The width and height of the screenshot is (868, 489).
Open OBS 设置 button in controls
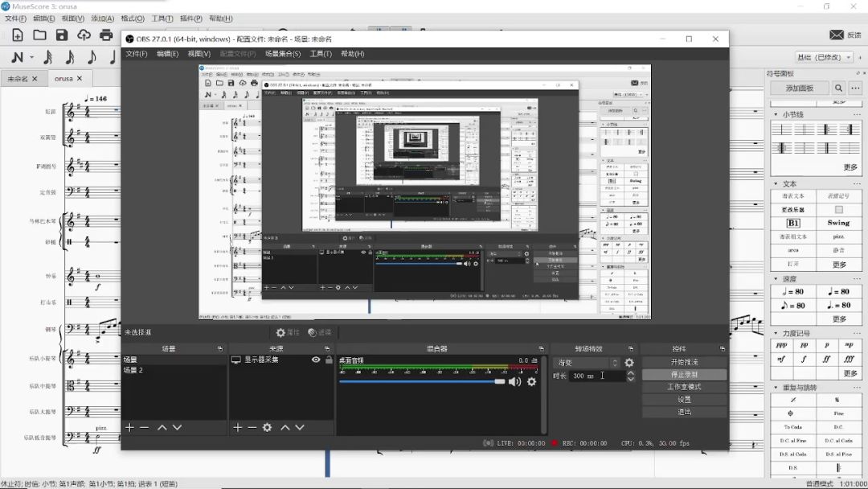684,399
